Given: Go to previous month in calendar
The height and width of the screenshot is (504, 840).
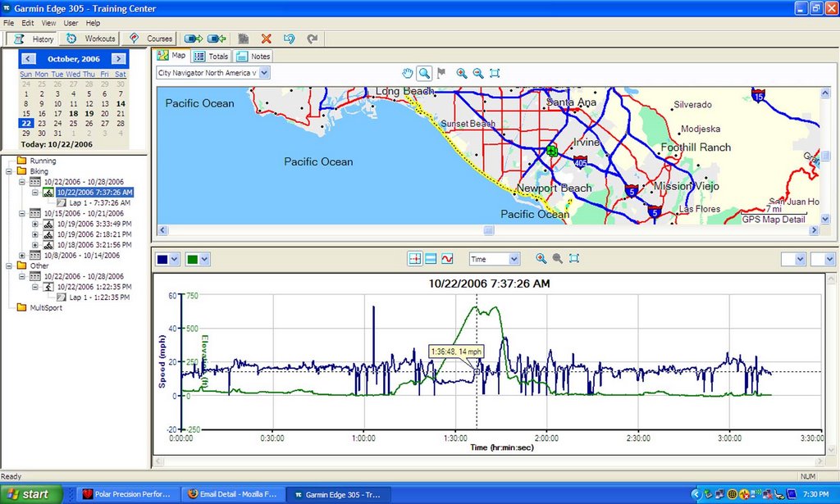Looking at the screenshot, I should (x=29, y=59).
